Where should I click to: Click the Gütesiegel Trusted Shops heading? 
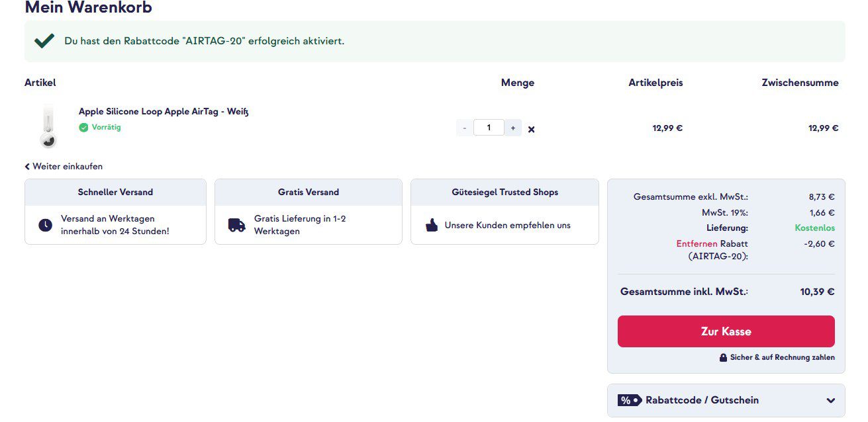click(x=505, y=192)
